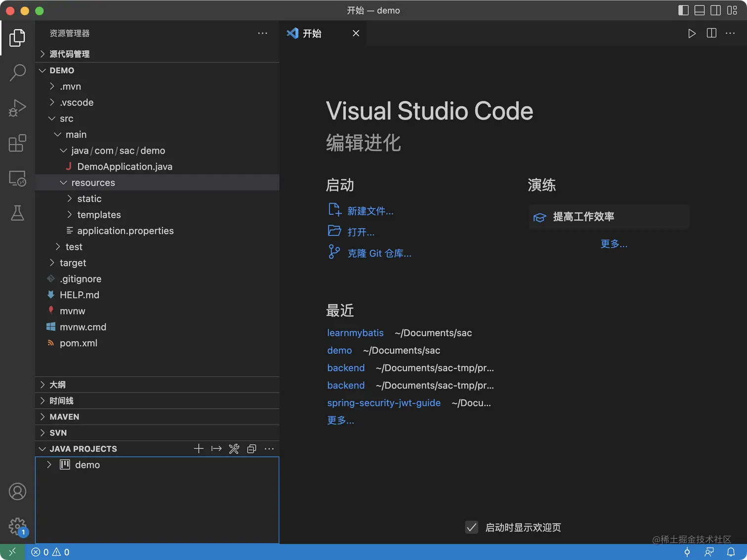The image size is (747, 560).
Task: Open application.properties file
Action: click(x=157, y=231)
